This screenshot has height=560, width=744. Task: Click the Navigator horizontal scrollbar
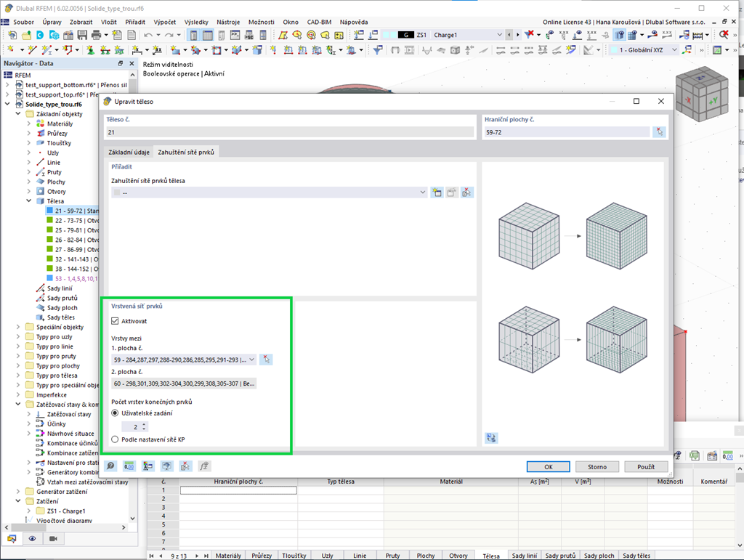tap(65, 527)
